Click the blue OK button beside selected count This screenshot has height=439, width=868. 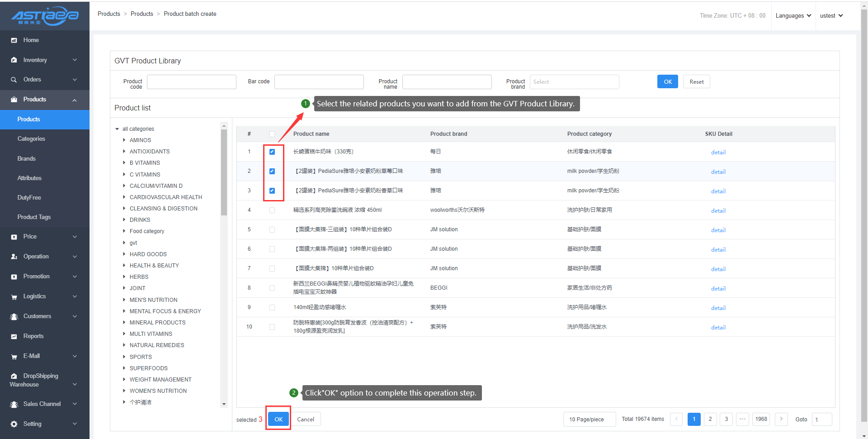click(x=278, y=419)
